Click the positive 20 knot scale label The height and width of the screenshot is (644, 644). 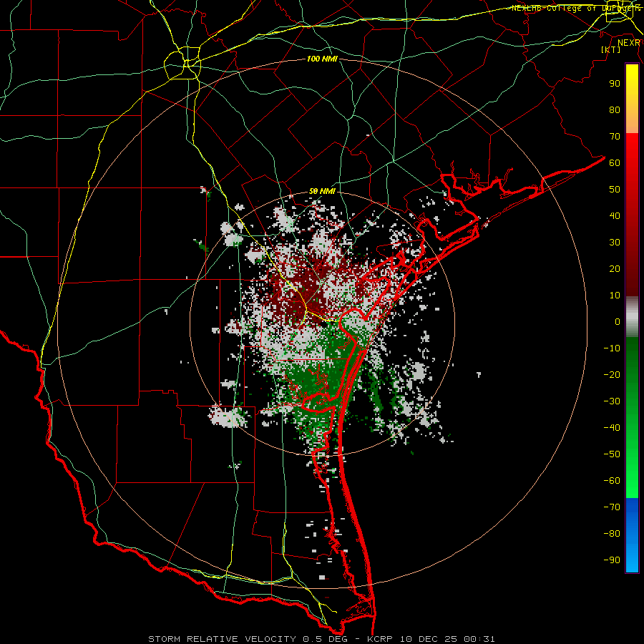[x=615, y=269]
